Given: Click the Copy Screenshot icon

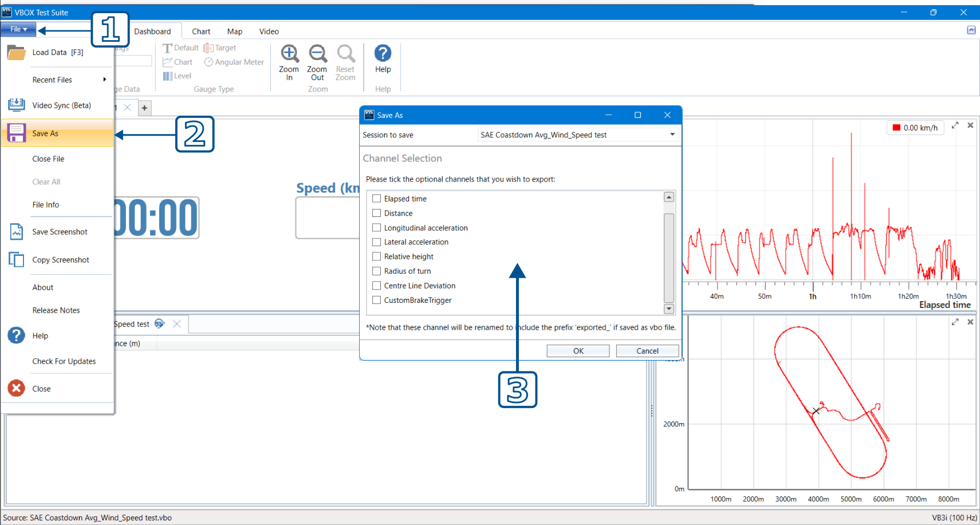Looking at the screenshot, I should click(x=17, y=259).
